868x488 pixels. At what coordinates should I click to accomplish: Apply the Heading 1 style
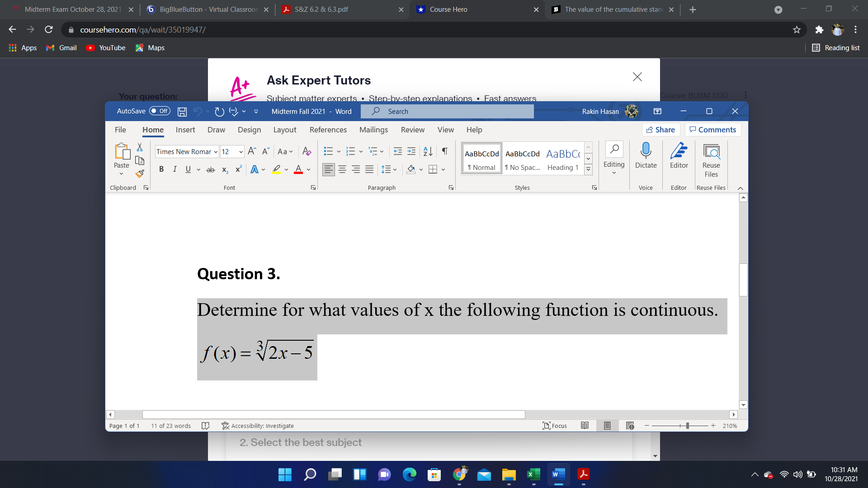click(562, 159)
